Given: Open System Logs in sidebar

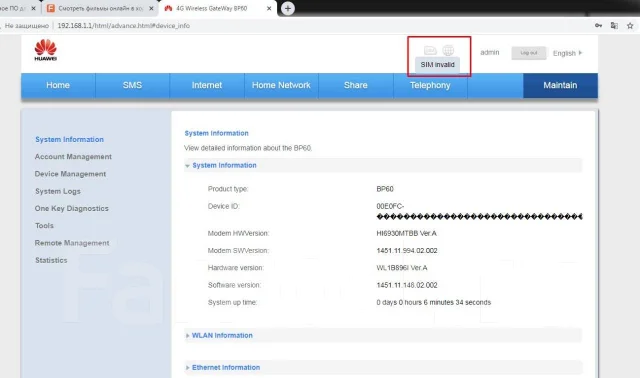Looking at the screenshot, I should click(x=58, y=191).
